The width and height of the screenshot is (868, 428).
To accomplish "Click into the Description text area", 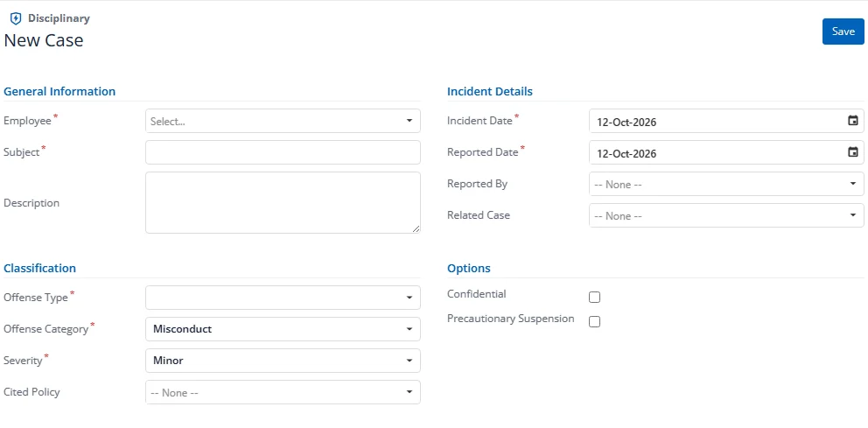I will 283,203.
